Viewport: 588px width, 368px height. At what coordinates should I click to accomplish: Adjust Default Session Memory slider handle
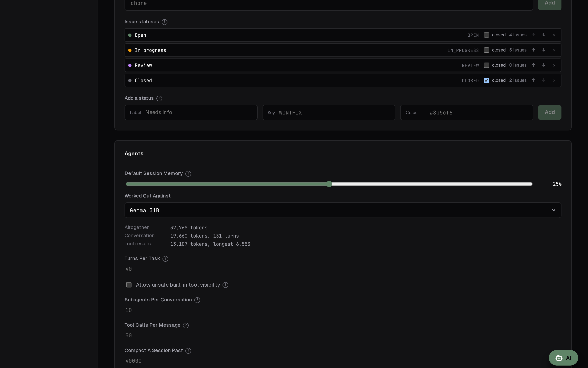pyautogui.click(x=329, y=184)
